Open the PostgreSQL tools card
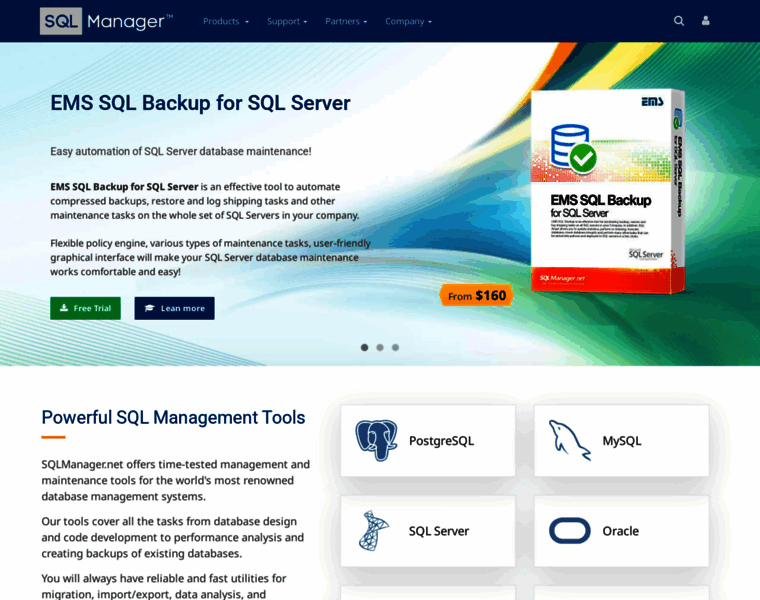This screenshot has width=760, height=600. coord(428,441)
